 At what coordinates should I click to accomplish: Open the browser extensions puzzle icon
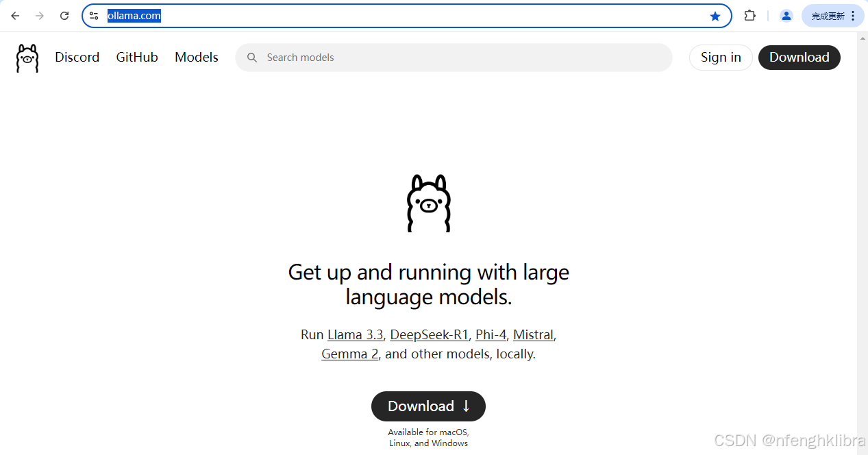pyautogui.click(x=749, y=16)
